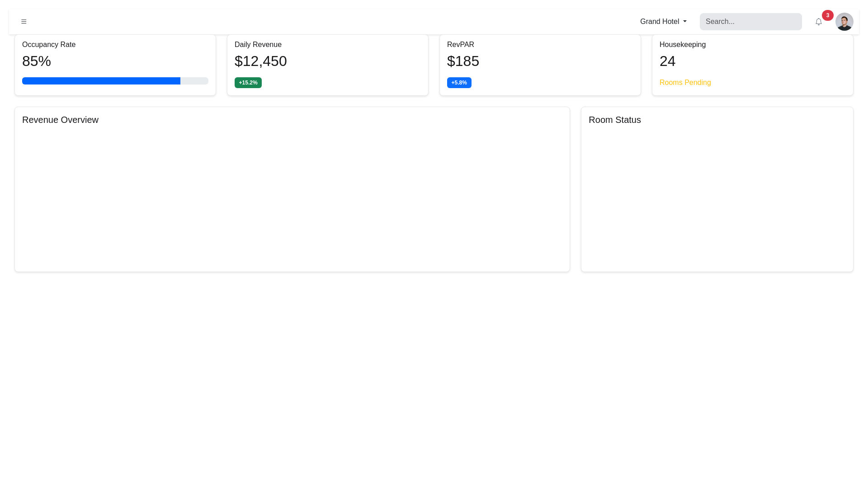The height and width of the screenshot is (488, 868).
Task: Open the hamburger navigation menu
Action: tap(24, 21)
